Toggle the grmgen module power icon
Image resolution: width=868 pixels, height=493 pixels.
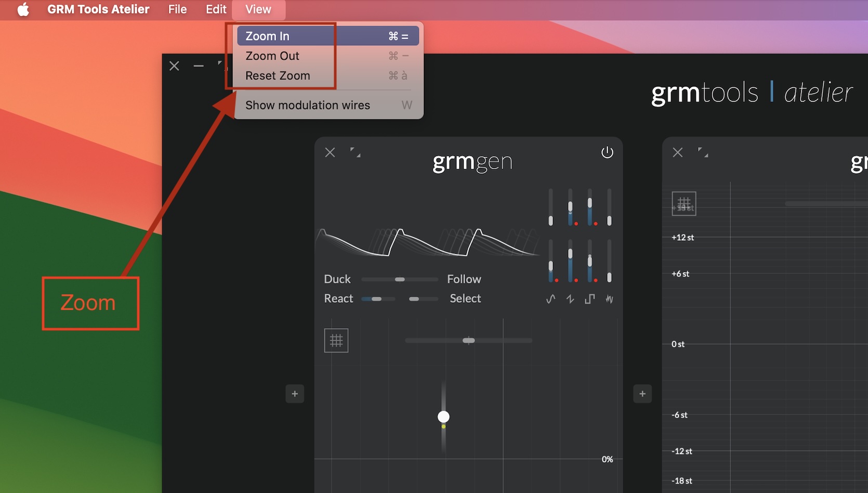(x=607, y=152)
